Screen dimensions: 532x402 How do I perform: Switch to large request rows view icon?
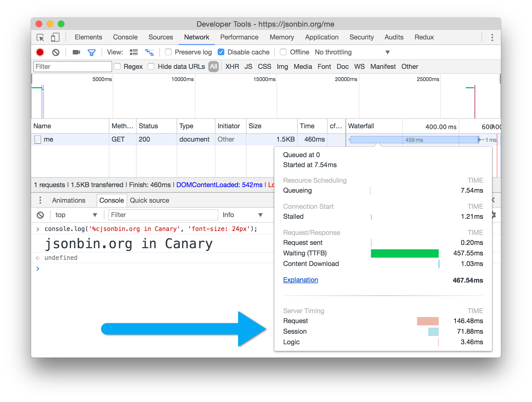point(134,52)
